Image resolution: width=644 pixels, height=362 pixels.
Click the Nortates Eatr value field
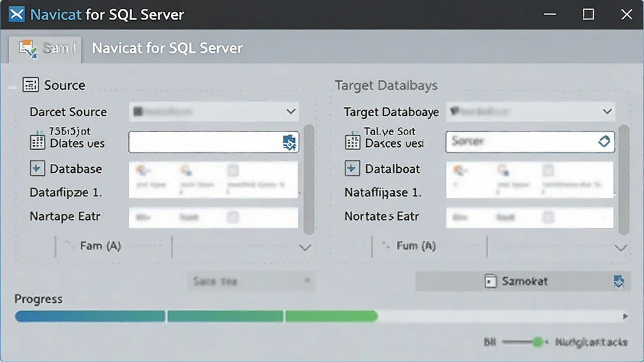click(530, 217)
